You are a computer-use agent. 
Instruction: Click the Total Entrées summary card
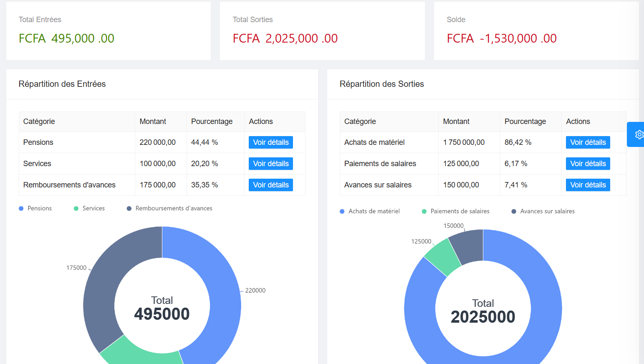[109, 31]
